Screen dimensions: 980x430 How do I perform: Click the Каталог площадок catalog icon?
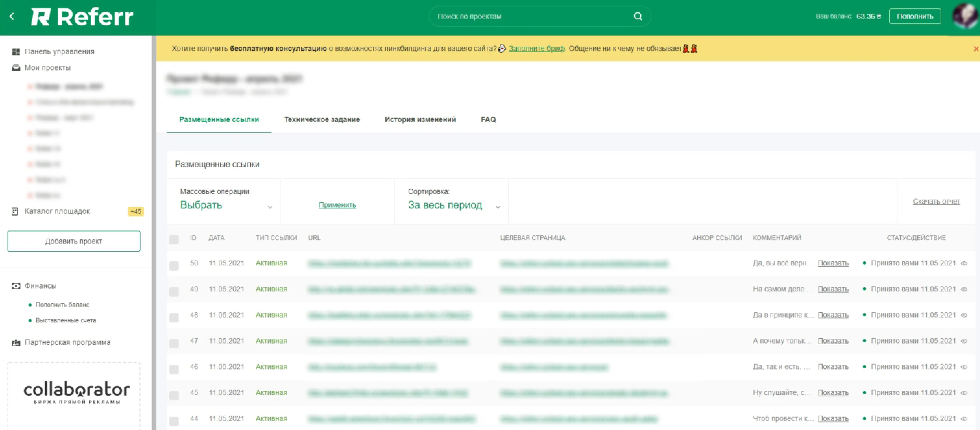15,212
